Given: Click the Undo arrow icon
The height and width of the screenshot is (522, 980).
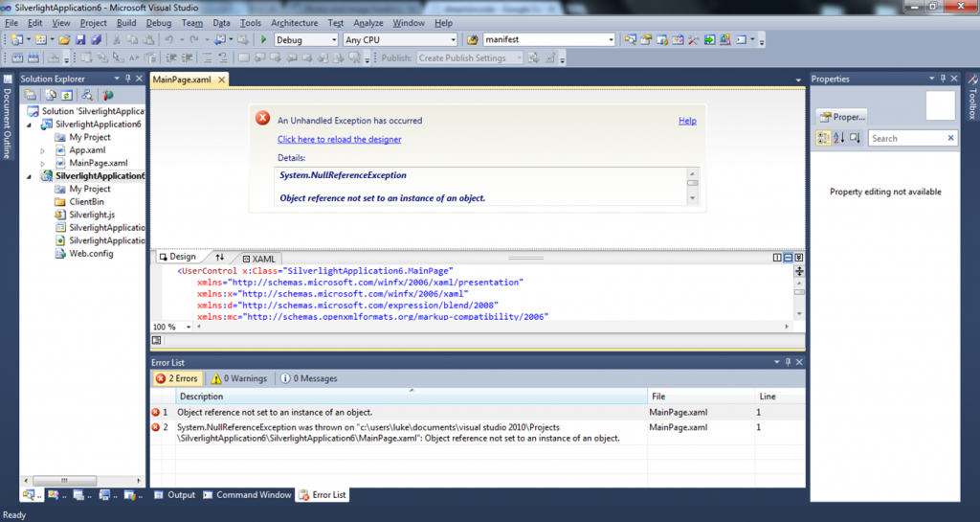Looking at the screenshot, I should tap(168, 39).
